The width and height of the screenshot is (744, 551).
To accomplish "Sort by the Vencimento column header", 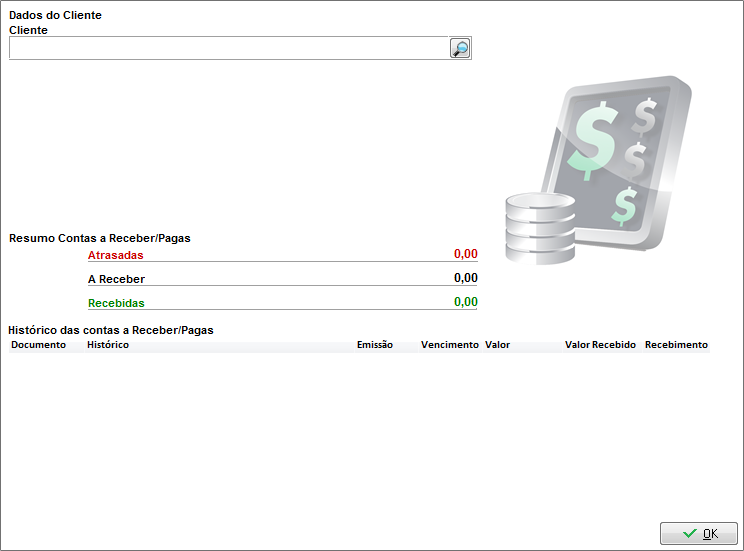I will 450,345.
